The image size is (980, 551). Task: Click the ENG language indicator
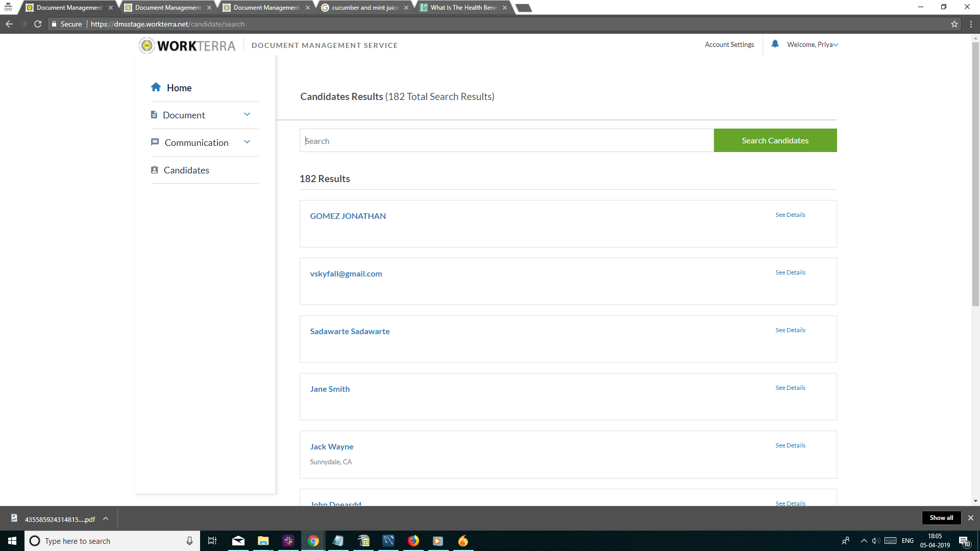click(x=908, y=541)
